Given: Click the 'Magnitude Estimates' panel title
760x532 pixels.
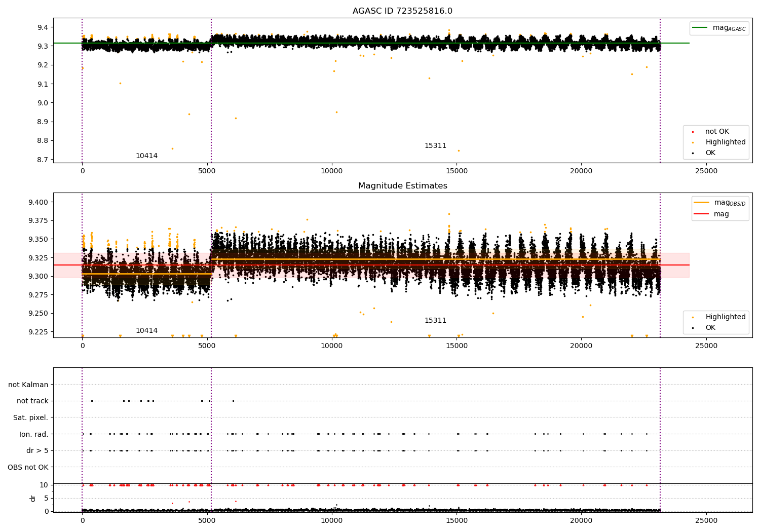Looking at the screenshot, I should (402, 186).
